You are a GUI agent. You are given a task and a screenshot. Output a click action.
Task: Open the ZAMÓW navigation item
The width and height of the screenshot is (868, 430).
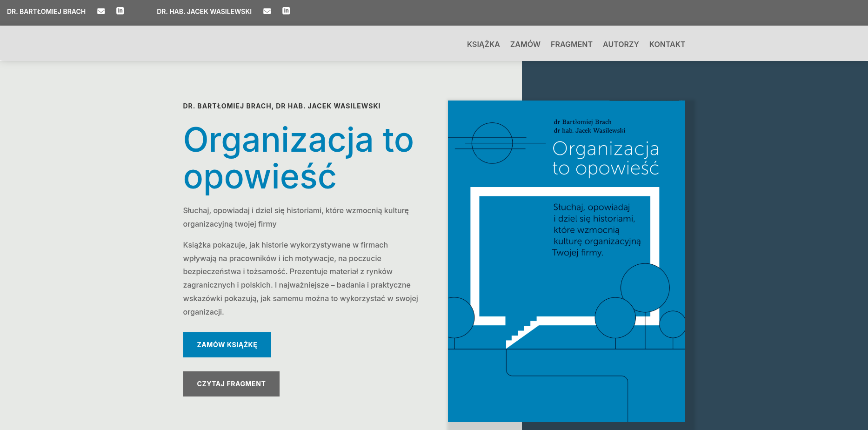pyautogui.click(x=525, y=44)
